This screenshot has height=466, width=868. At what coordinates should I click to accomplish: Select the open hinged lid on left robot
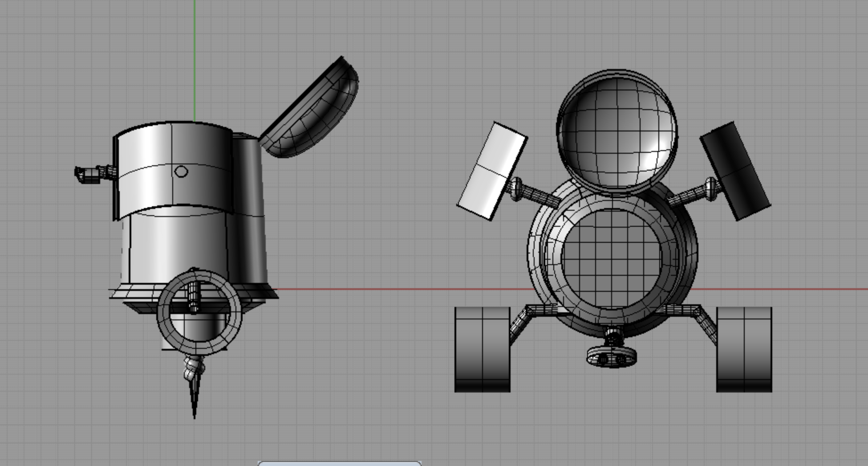312,109
